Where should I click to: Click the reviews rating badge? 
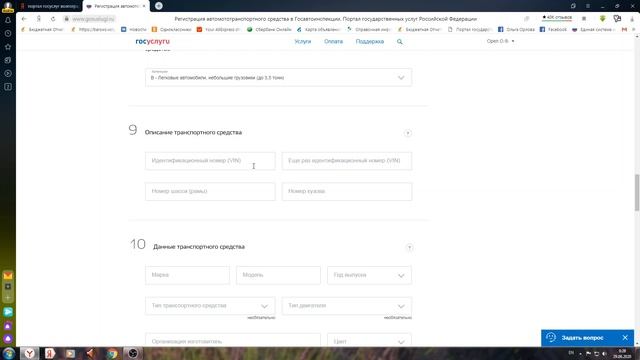tap(557, 18)
